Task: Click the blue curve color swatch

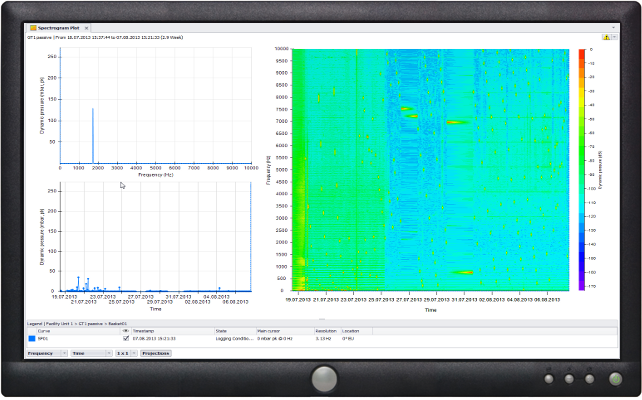Action: click(x=32, y=339)
